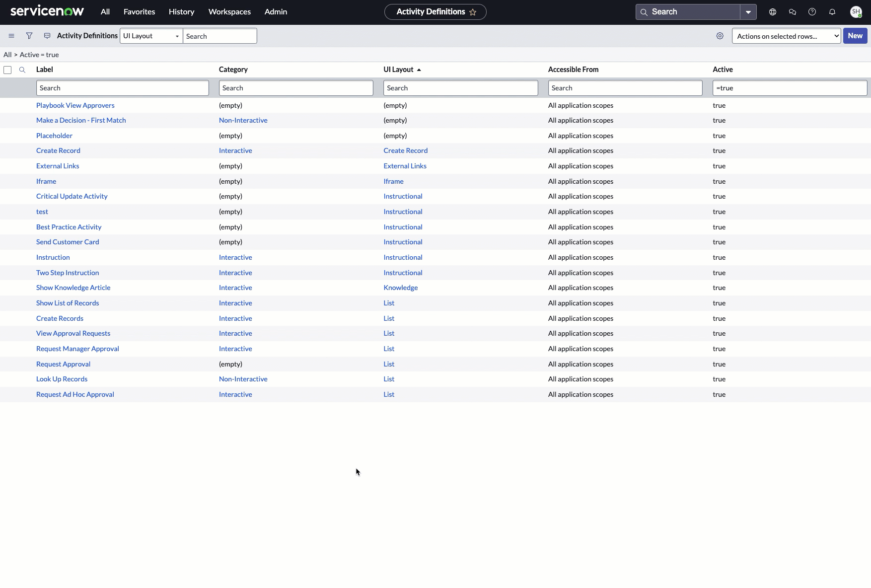Open the chat conversations icon
This screenshot has width=871, height=588.
[x=793, y=12]
